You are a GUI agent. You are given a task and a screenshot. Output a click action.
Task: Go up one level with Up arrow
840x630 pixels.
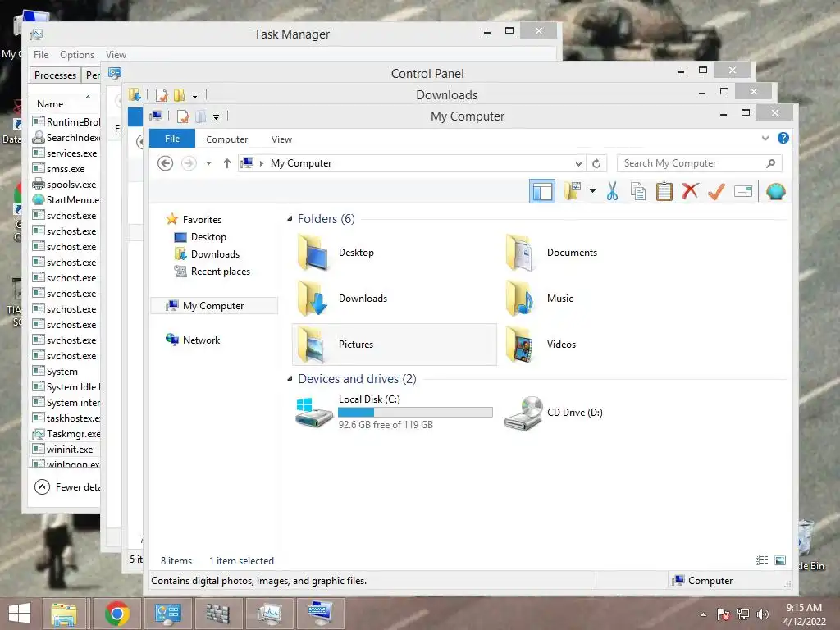pos(227,163)
